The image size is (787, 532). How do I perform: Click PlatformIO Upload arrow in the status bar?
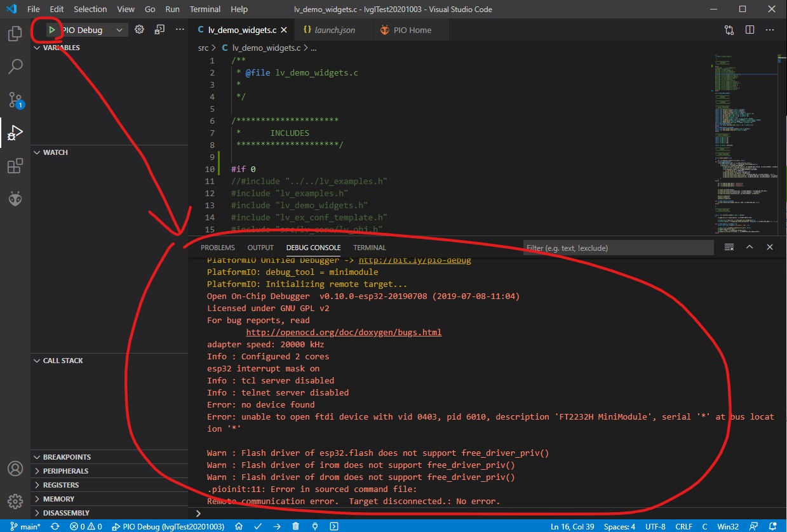[277, 526]
